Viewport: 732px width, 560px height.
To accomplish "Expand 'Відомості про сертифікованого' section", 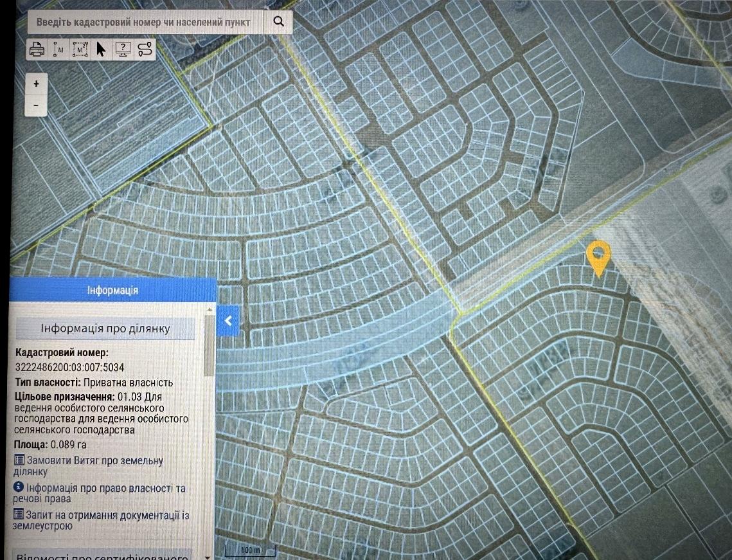I will [x=103, y=555].
